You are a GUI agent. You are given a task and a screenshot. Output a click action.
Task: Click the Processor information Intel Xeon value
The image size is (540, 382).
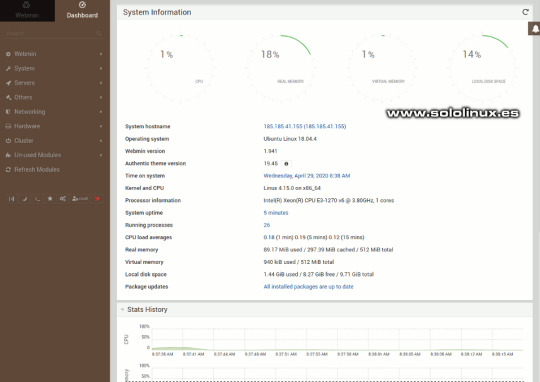(x=329, y=200)
